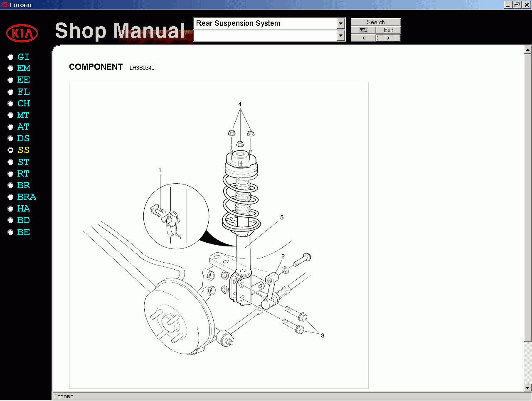Click the back '<' navigation button
532x401 pixels.
tap(363, 37)
